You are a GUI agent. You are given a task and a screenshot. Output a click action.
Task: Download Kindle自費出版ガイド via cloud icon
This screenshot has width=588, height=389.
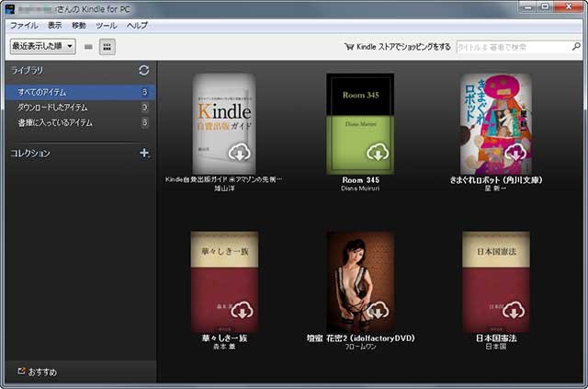[240, 153]
